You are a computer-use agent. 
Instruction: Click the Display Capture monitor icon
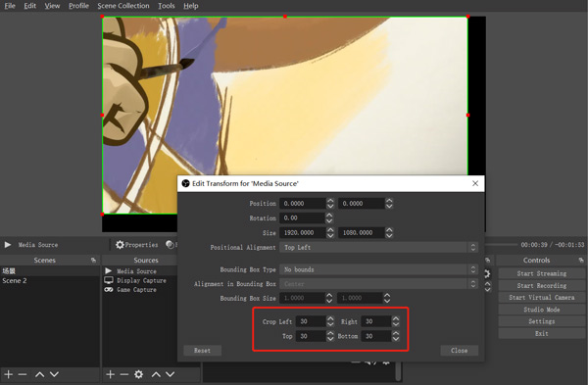109,280
